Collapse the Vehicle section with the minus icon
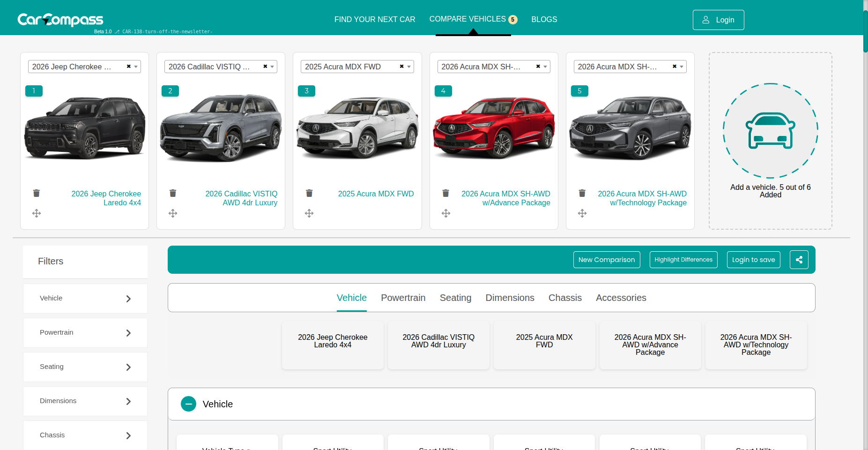Screen dimensions: 868x450 pos(188,404)
